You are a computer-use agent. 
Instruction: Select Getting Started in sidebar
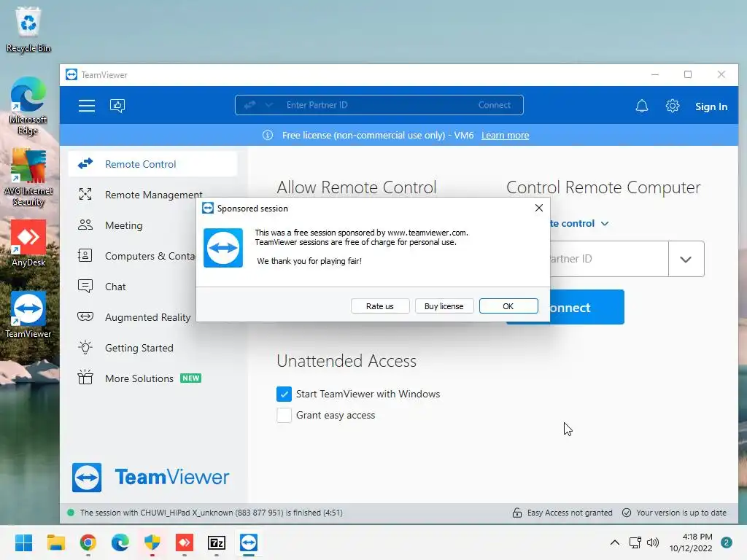(152, 348)
